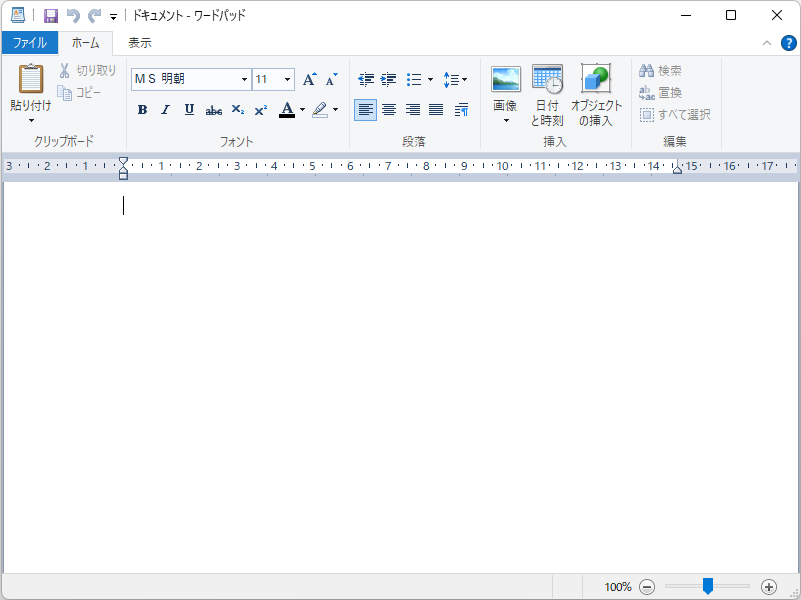Toggle subscript formatting
The height and width of the screenshot is (600, 801).
tap(238, 109)
